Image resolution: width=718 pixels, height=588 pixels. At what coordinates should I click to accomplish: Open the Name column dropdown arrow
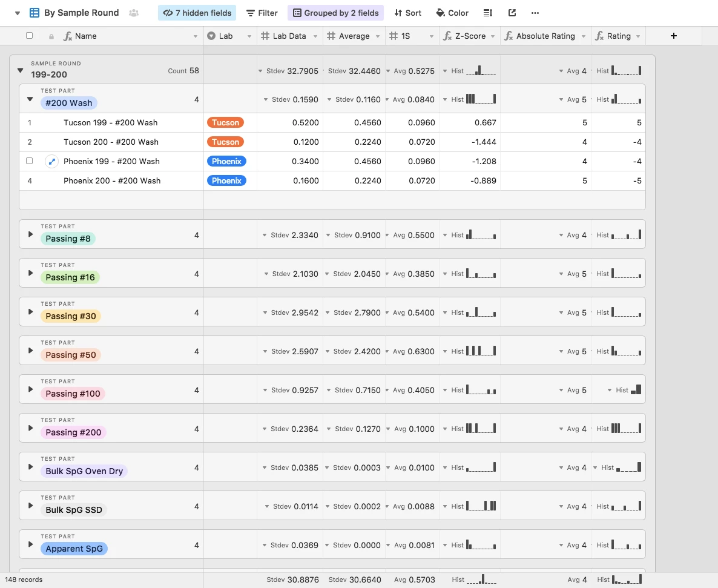pos(195,36)
